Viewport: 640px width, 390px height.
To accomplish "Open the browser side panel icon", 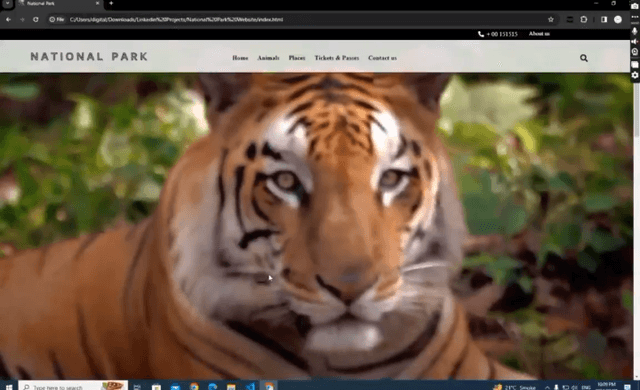I will pos(604,19).
